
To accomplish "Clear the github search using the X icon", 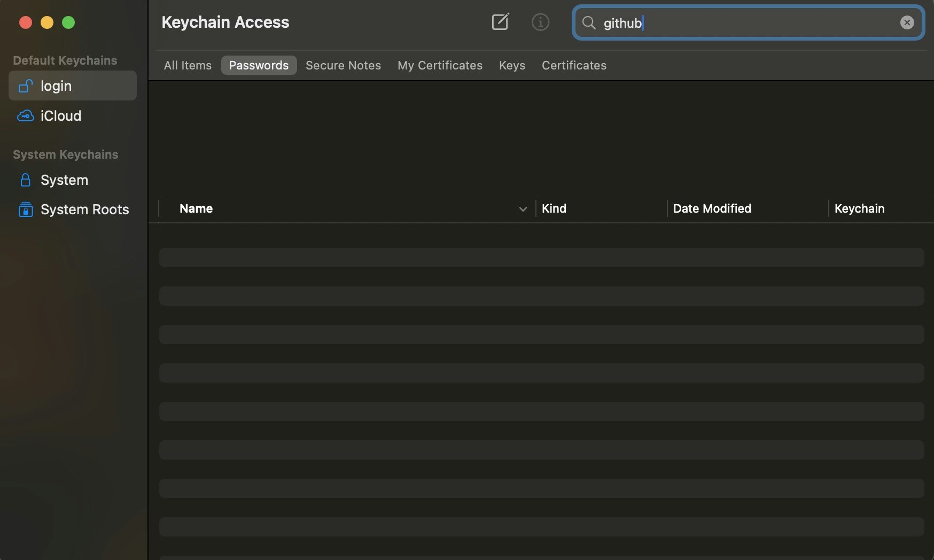I will [907, 22].
